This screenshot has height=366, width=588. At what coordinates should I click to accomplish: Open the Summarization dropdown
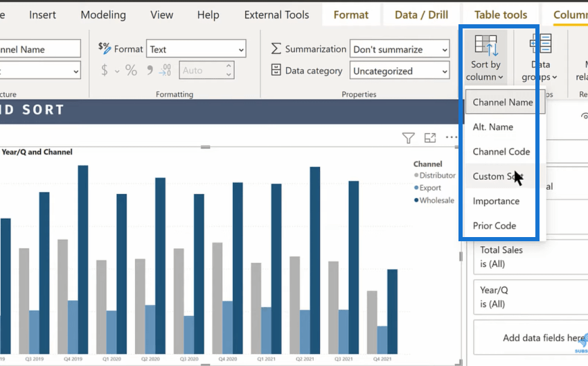400,49
